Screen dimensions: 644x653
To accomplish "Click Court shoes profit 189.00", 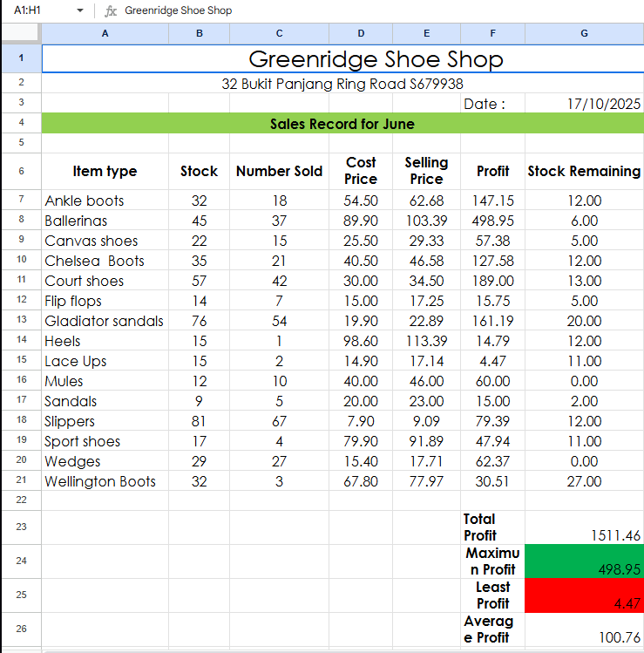I will (x=492, y=280).
